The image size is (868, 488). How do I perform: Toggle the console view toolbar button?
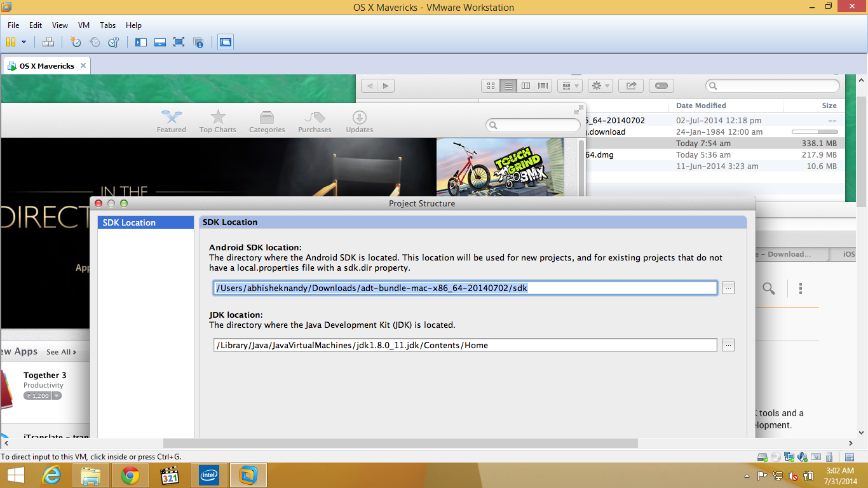226,42
